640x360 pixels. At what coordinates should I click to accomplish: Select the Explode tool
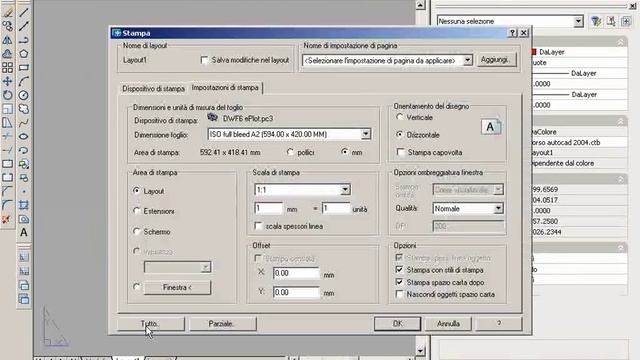6,220
